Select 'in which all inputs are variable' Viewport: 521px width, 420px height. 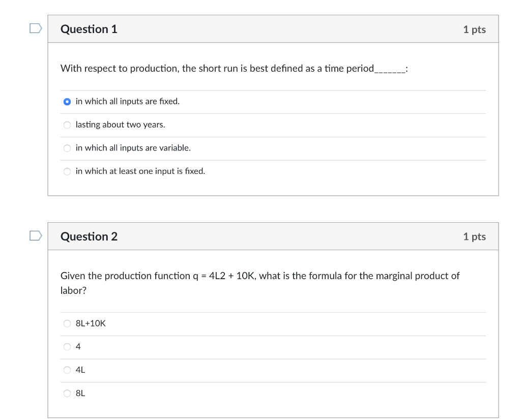67,148
